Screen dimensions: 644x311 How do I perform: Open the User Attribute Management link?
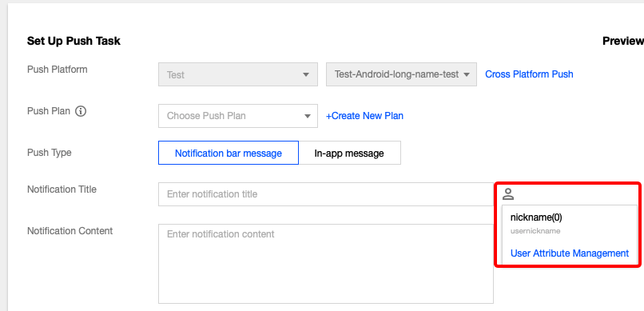pos(569,253)
